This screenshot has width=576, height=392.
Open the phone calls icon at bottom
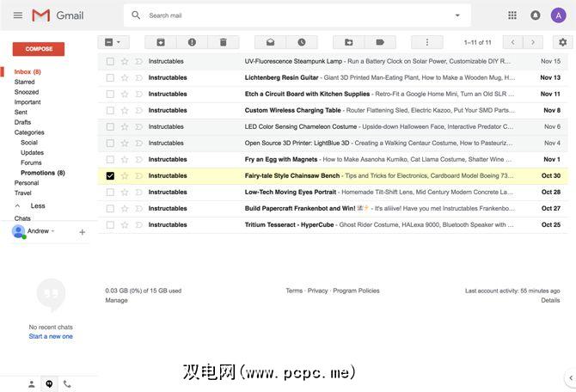tap(67, 384)
